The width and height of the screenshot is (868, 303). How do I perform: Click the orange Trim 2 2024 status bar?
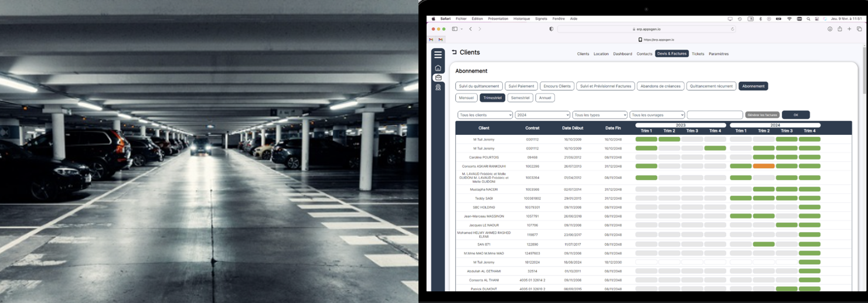click(x=764, y=166)
